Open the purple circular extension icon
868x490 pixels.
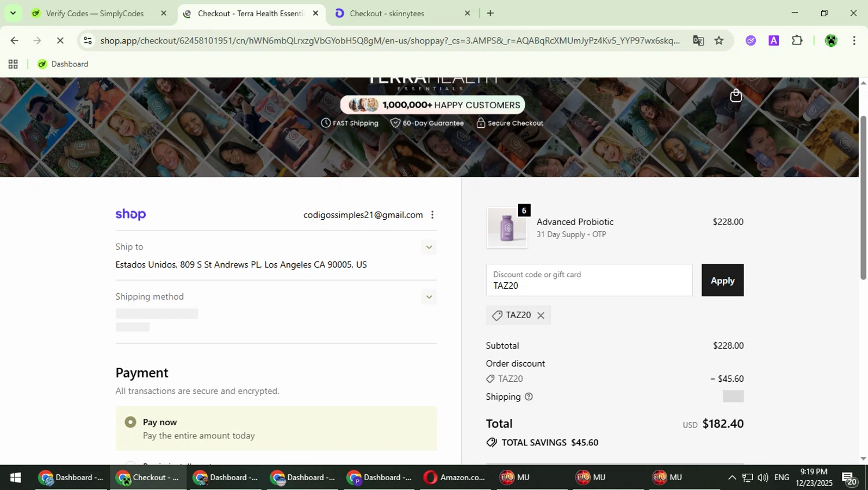pyautogui.click(x=751, y=40)
